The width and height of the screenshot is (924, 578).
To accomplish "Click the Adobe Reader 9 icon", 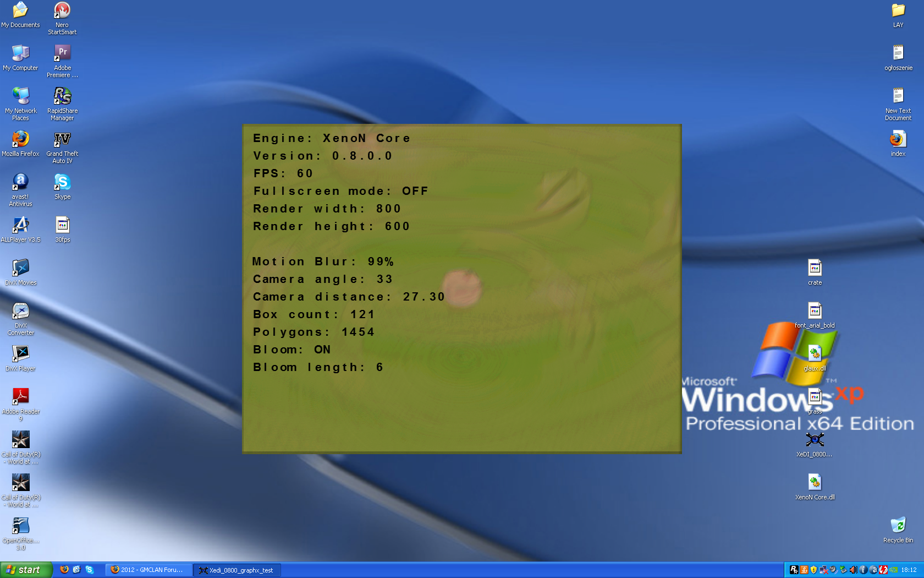I will 20,397.
